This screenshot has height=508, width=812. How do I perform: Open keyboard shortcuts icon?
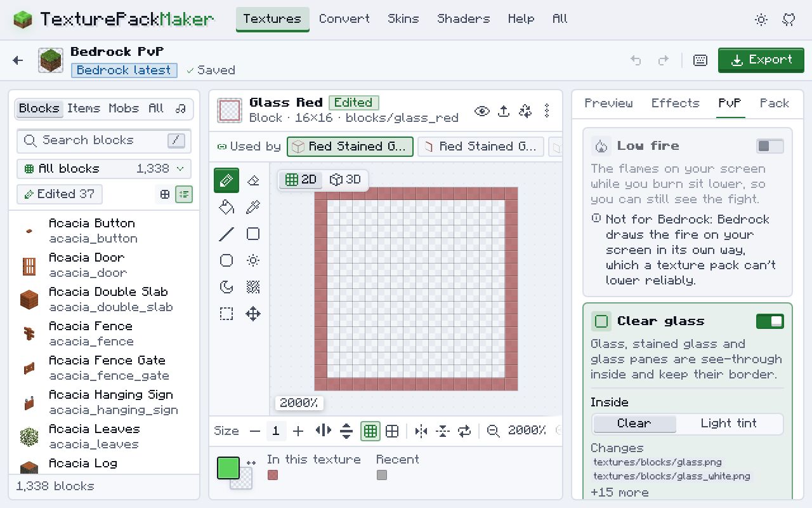[x=700, y=60]
